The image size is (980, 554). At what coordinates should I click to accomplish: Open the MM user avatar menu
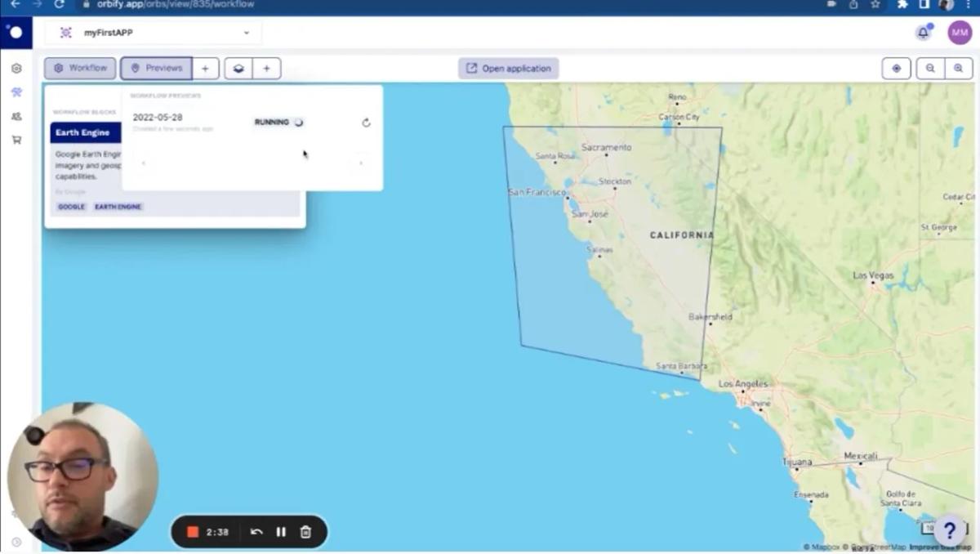[x=960, y=33]
